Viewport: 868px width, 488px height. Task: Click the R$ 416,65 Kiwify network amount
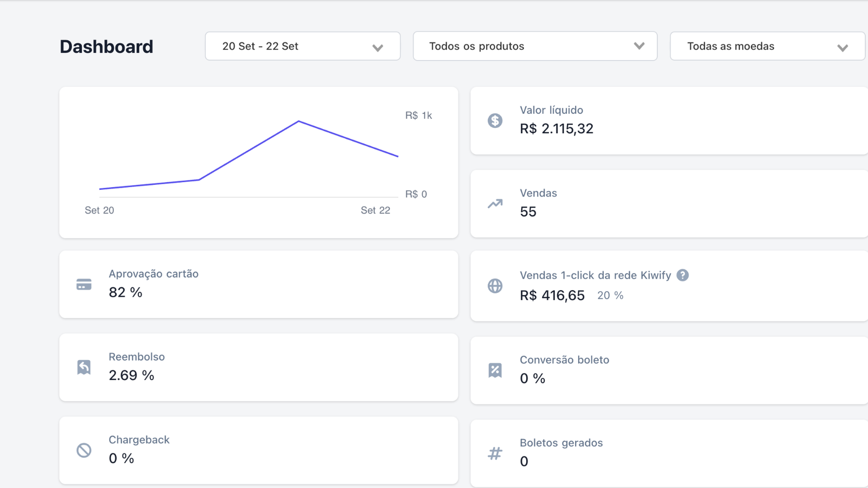click(552, 296)
